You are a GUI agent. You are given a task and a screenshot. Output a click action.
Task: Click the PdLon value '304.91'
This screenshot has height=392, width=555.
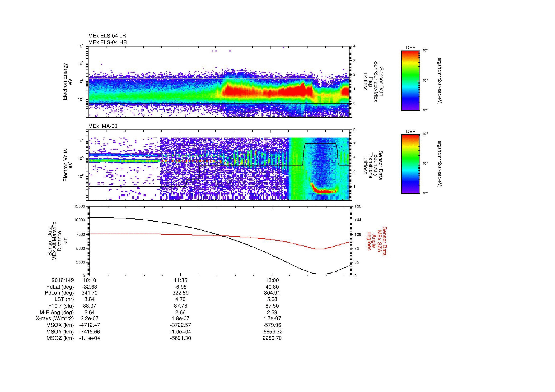tap(272, 293)
